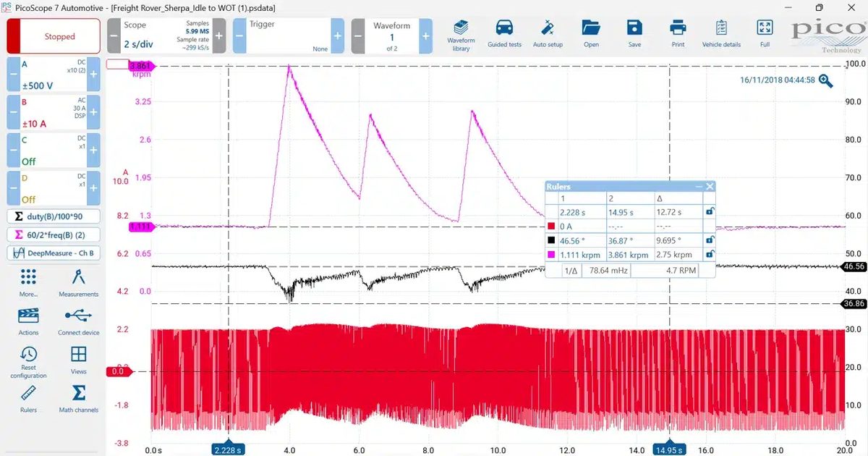Screen dimensions: 868x456
Task: Switch to Full screen view
Action: (765, 35)
